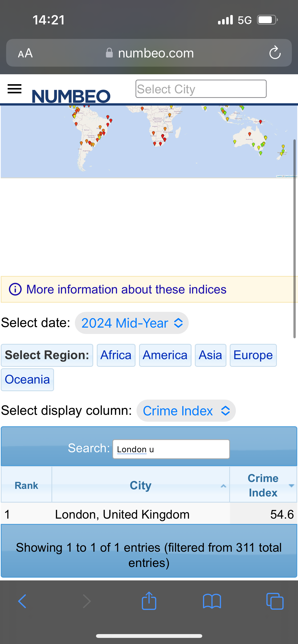
Task: Sort table by the City column header
Action: pos(141,485)
